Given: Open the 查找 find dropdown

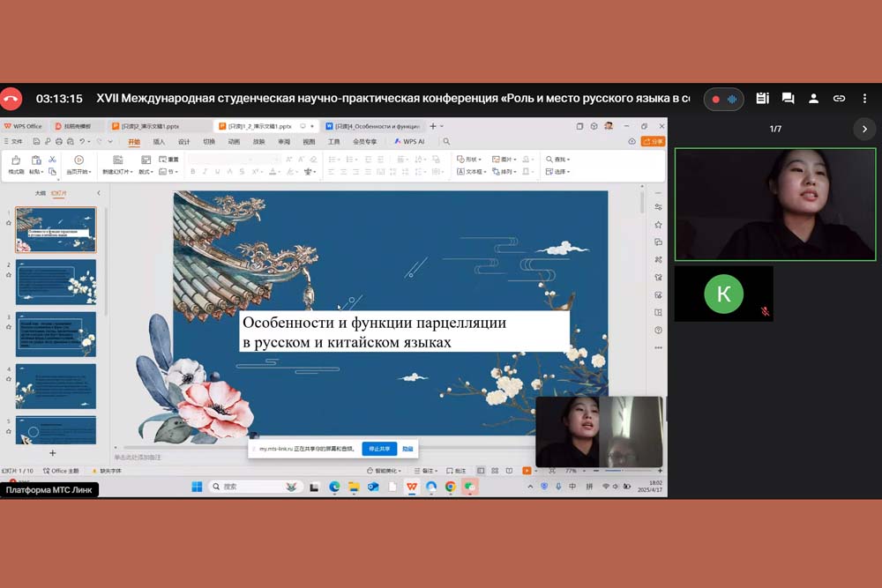Looking at the screenshot, I should [x=557, y=160].
